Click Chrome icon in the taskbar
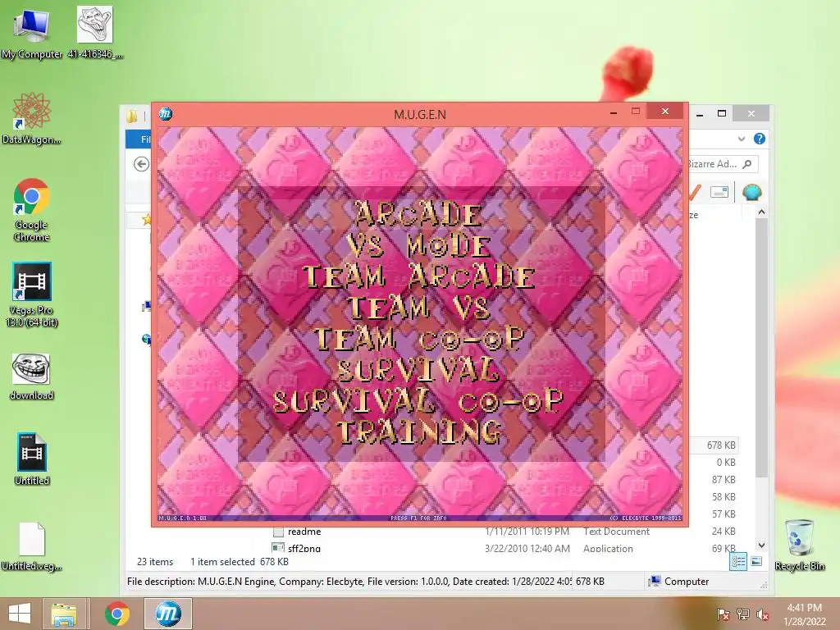Screen dimensions: 840x630 (x=116, y=614)
